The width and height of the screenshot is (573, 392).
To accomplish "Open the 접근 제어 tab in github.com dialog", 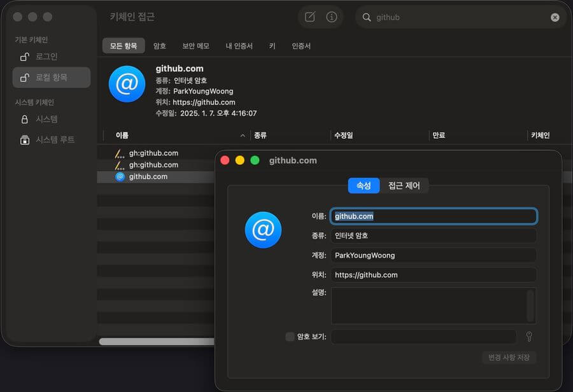I will 404,186.
